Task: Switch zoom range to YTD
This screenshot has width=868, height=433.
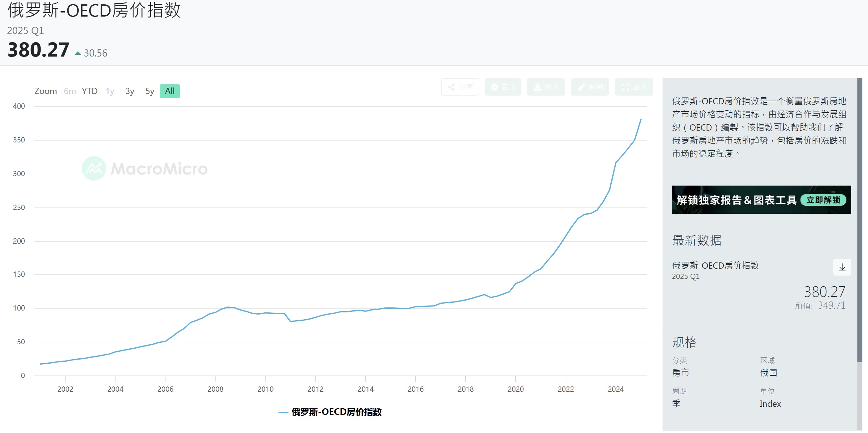Action: click(x=90, y=91)
